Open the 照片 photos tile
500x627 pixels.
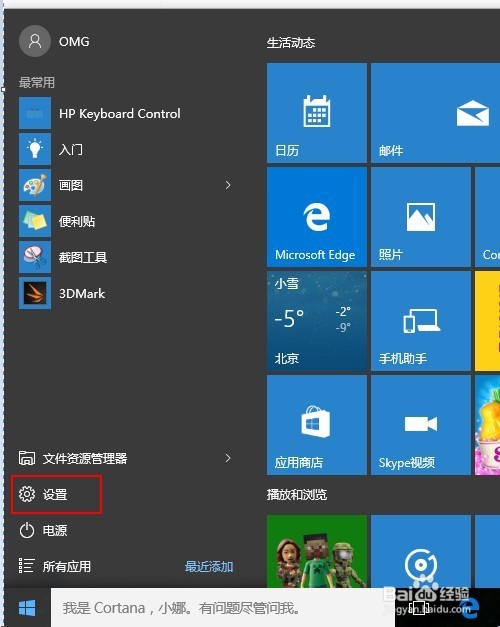pyautogui.click(x=421, y=217)
